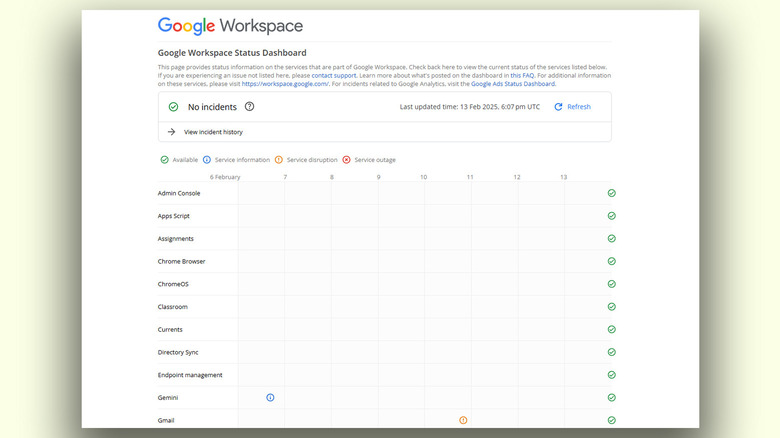Select the Gemini service name

tap(168, 398)
